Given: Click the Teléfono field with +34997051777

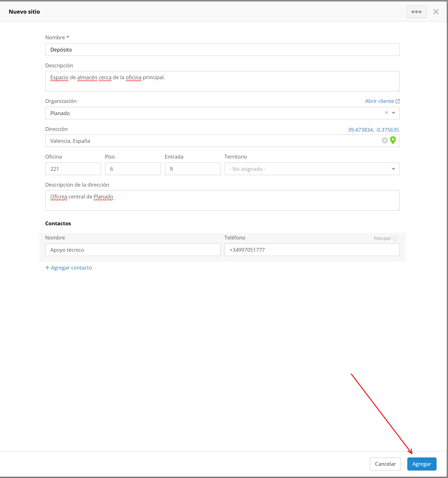Looking at the screenshot, I should pos(312,250).
